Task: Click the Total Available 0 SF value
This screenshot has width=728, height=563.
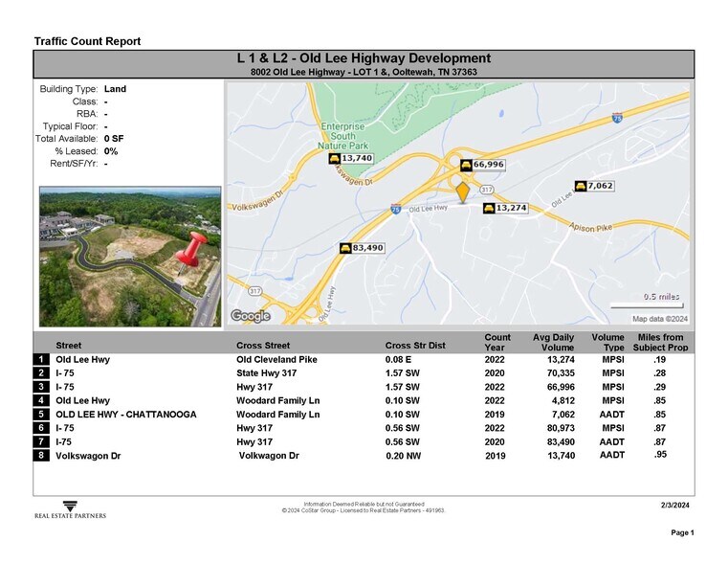Action: pos(114,139)
